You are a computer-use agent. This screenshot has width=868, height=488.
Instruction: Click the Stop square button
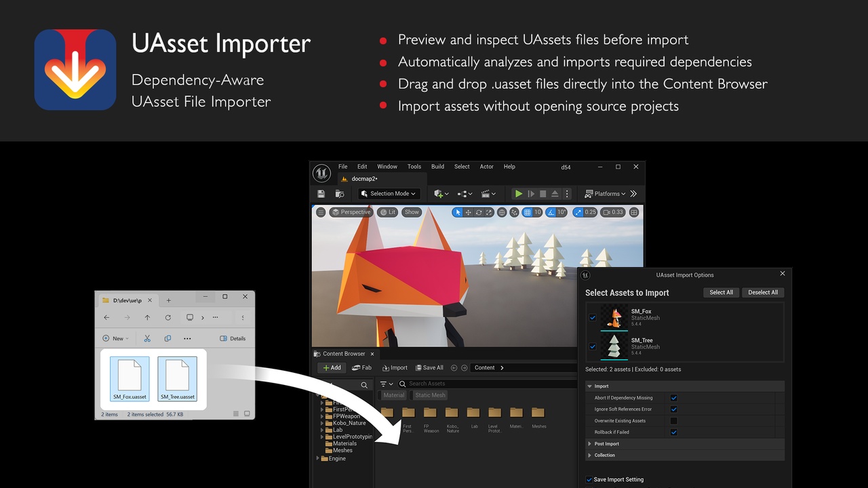point(543,194)
